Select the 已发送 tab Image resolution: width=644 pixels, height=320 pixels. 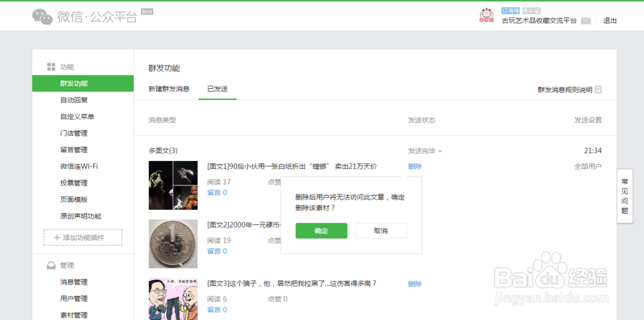click(217, 89)
